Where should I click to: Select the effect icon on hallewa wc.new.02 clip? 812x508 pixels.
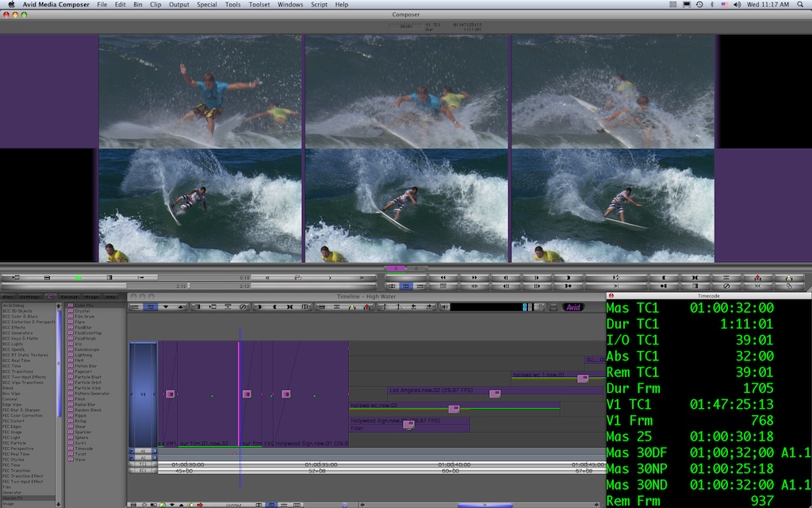coord(454,409)
